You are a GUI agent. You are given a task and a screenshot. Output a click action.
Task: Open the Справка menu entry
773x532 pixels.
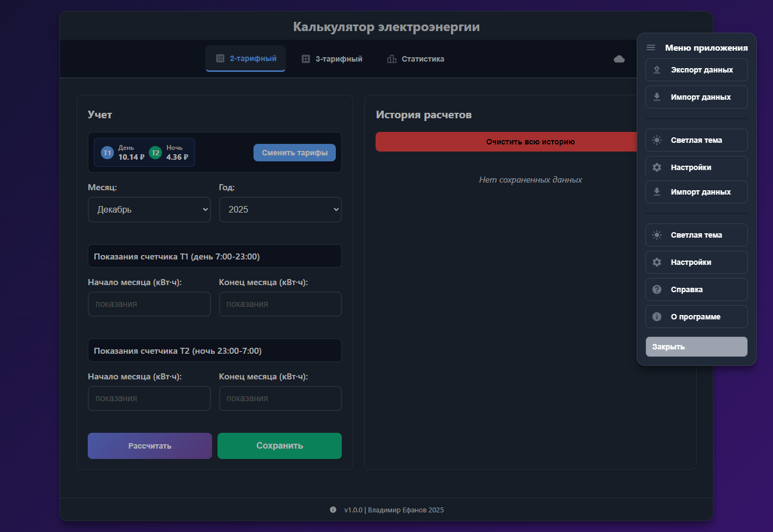pyautogui.click(x=697, y=289)
